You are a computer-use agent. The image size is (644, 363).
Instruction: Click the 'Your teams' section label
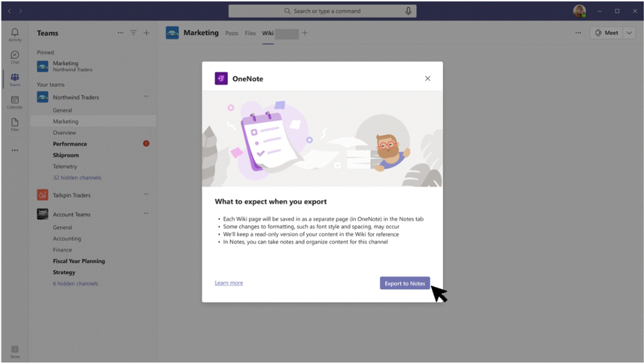[x=50, y=85]
